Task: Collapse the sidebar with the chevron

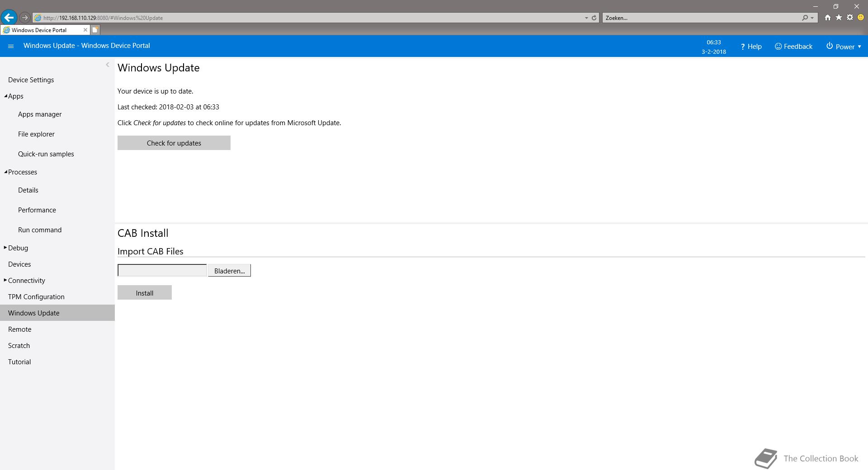Action: pos(108,65)
